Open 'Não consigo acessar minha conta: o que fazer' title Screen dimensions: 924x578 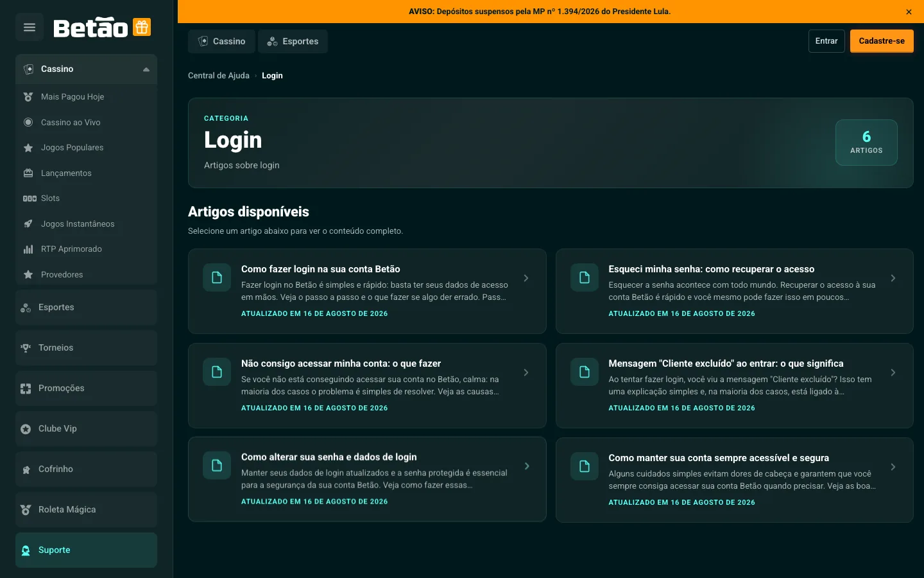pyautogui.click(x=341, y=363)
